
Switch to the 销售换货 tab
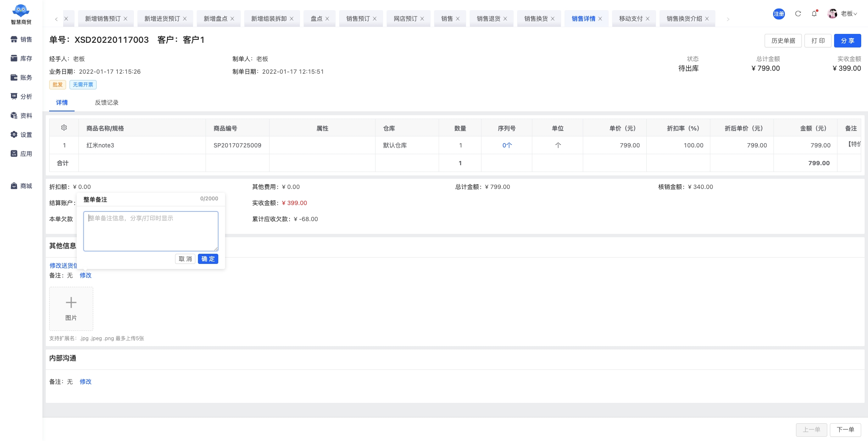pyautogui.click(x=536, y=19)
